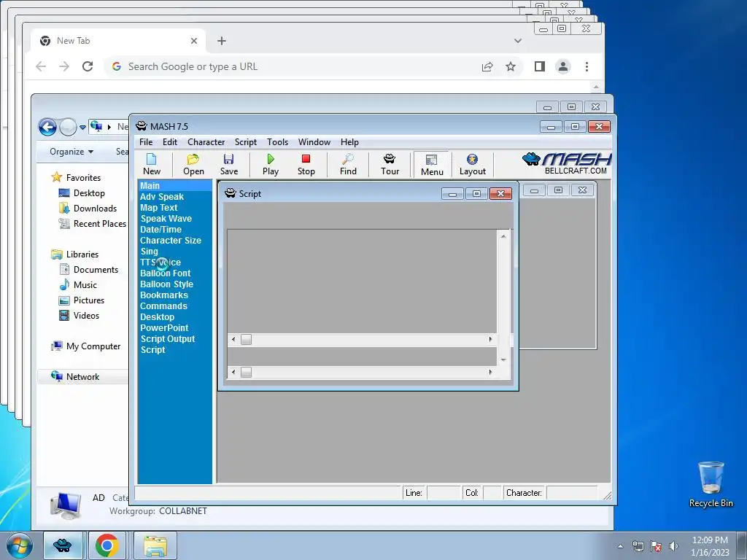Select TTS Voice in side menu
Screen dimensions: 747x560
click(x=160, y=262)
